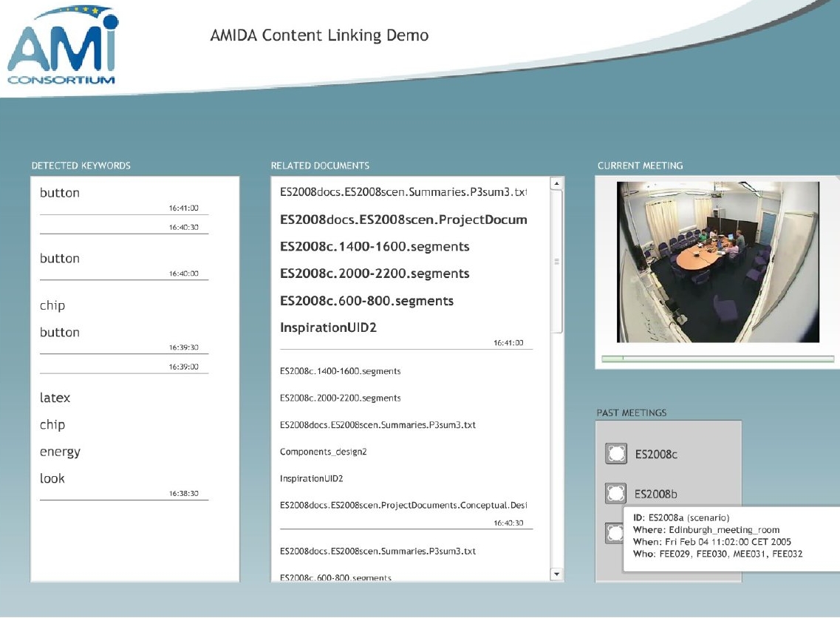Image resolution: width=840 pixels, height=618 pixels.
Task: Click the Related Documents scroll down arrow
Action: tap(557, 574)
